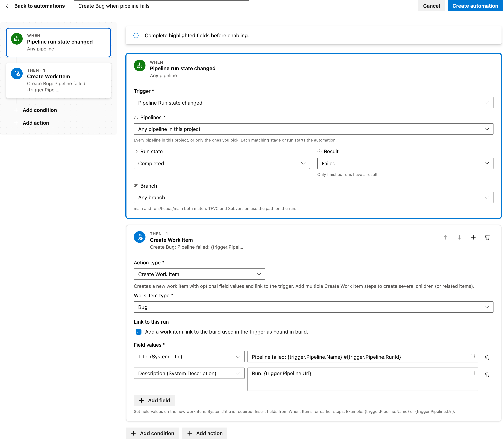This screenshot has height=448, width=503.
Task: Go back to automations
Action: [35, 6]
